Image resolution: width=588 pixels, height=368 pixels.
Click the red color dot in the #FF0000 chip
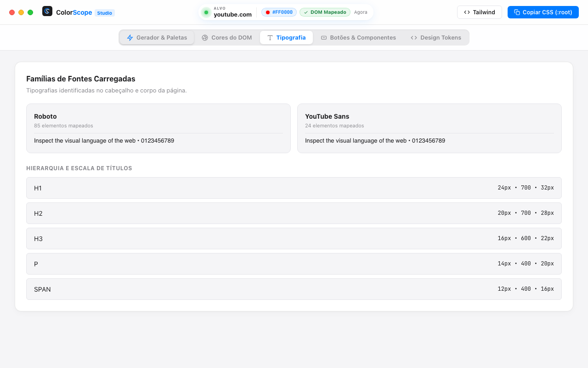coord(268,12)
